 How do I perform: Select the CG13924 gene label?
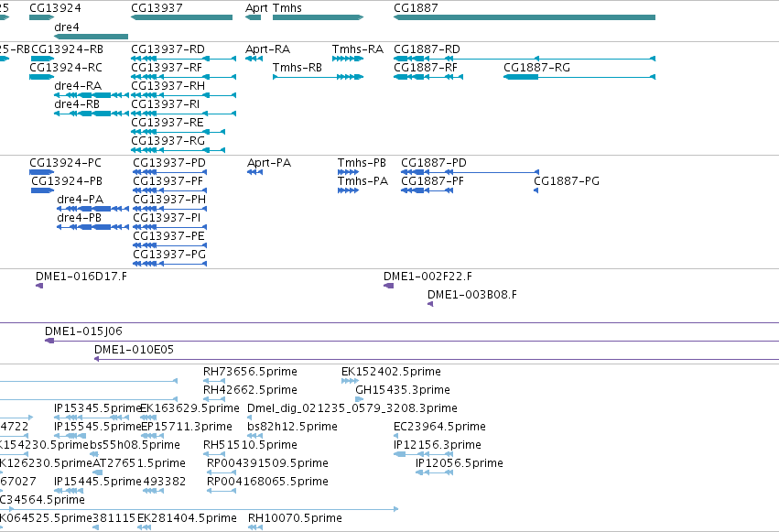tap(55, 8)
